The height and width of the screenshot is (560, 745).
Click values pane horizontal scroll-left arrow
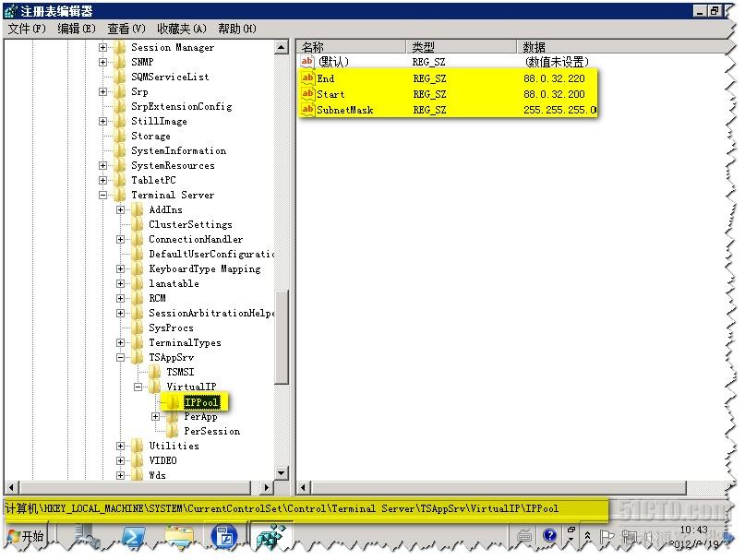pos(304,487)
